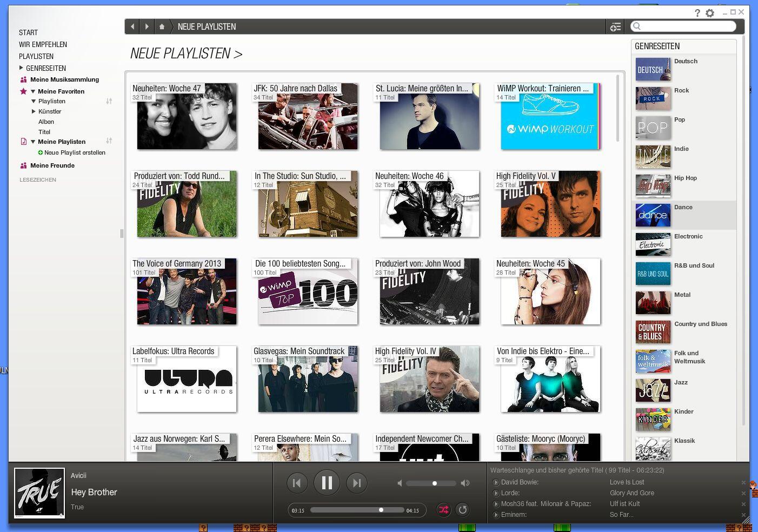Click the NEUE PLAYLISTEN heading link
758x532 pixels.
pos(186,54)
